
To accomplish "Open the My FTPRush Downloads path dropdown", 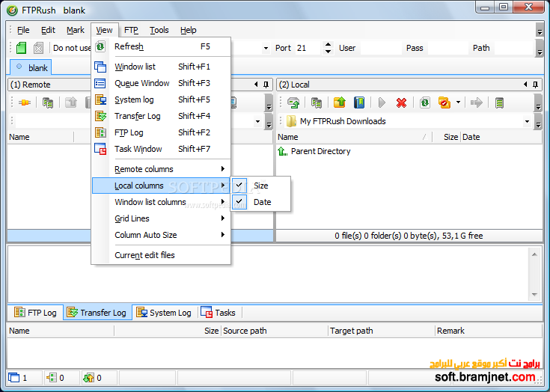I will [527, 122].
